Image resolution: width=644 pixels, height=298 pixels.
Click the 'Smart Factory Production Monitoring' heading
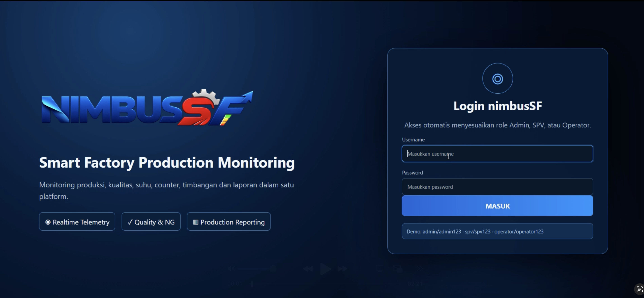pos(167,163)
